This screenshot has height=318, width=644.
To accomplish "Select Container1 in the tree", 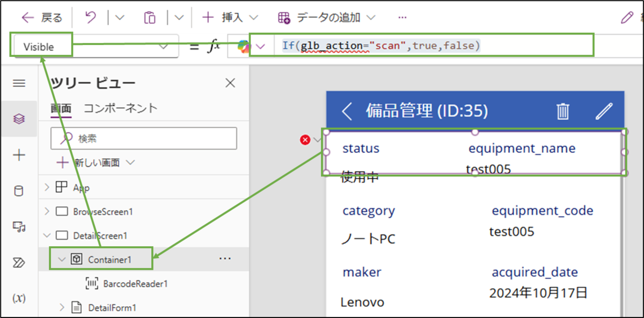I will (x=110, y=259).
